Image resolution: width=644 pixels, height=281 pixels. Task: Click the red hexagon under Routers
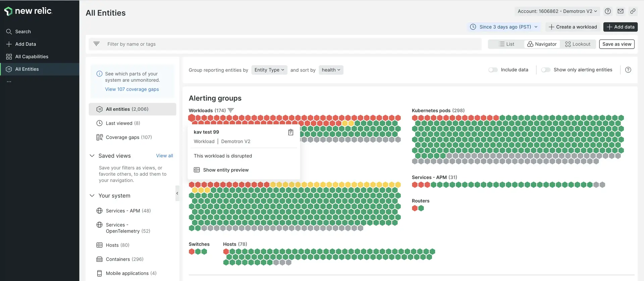[415, 208]
